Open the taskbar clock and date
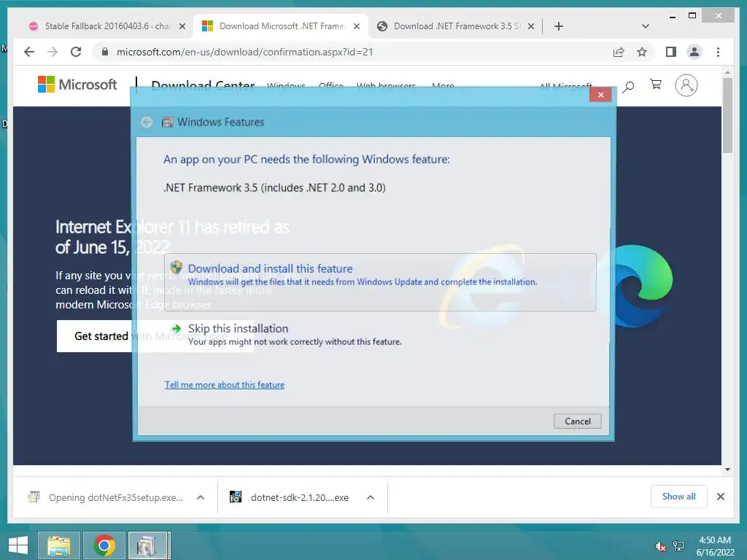This screenshot has height=560, width=747. [x=715, y=546]
